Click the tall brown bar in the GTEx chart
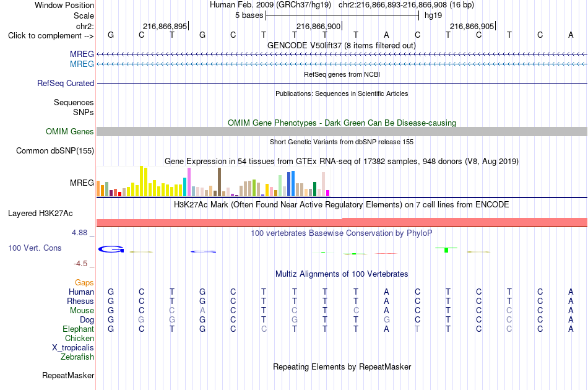Screen dimensions: 588x390 [219, 182]
